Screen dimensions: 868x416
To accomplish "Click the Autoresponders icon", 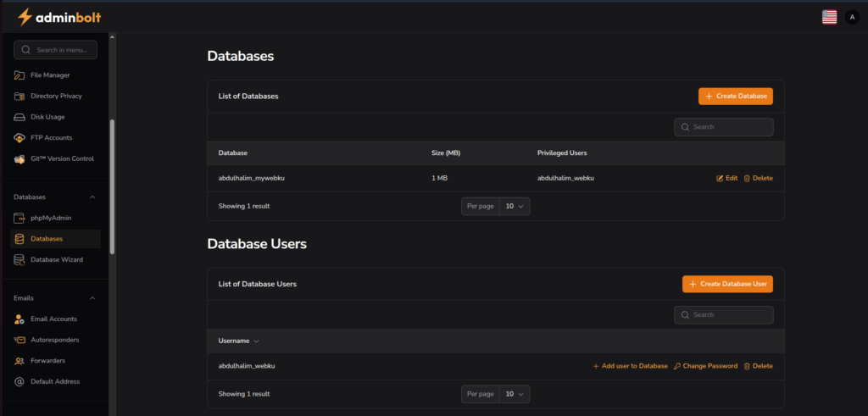I will 19,340.
